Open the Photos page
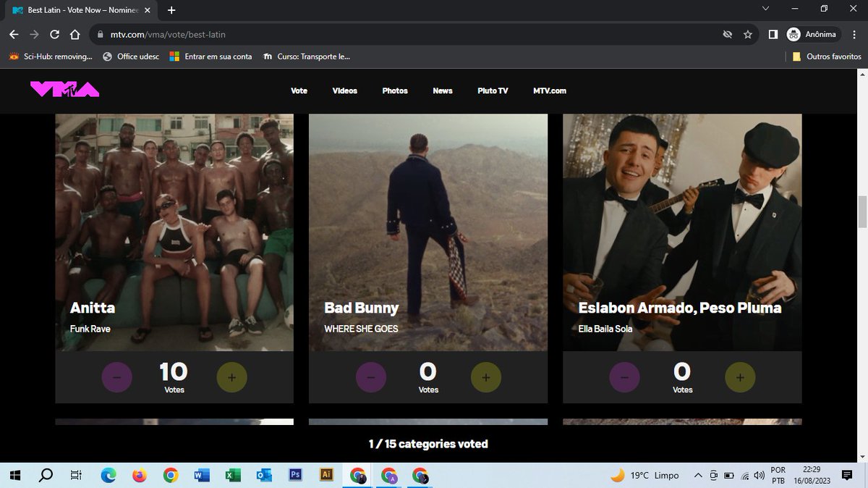The width and height of the screenshot is (868, 488). 395,91
